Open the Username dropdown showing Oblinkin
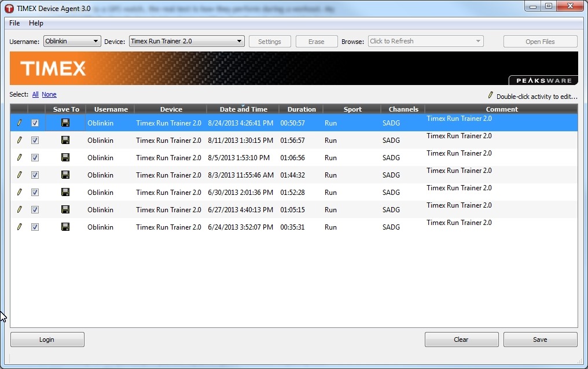Viewport: 588px width, 369px height. point(72,41)
